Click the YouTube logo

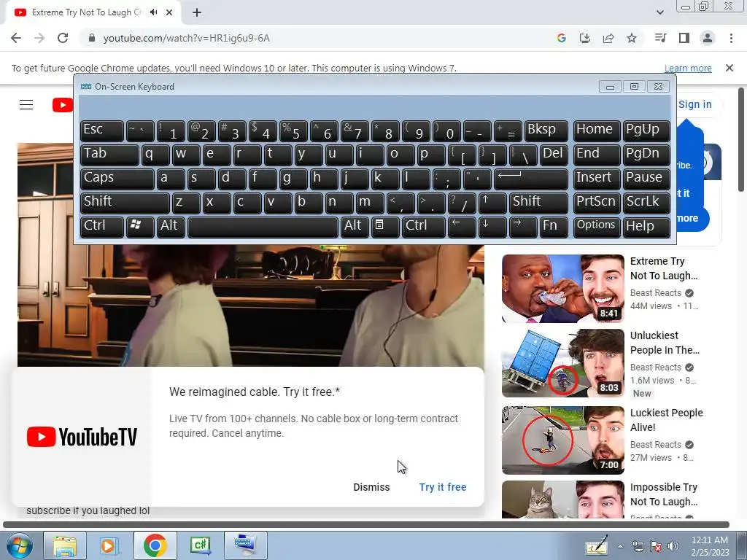(x=63, y=105)
